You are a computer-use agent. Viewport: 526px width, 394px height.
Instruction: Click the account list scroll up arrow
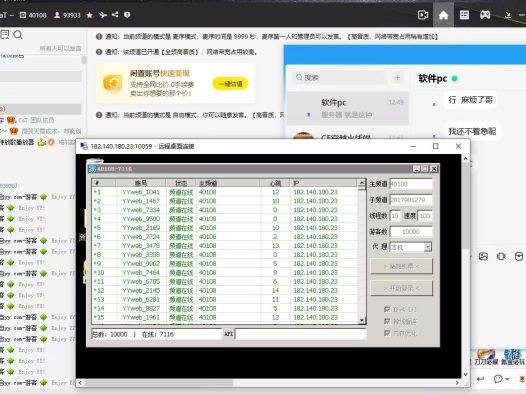[x=362, y=183]
